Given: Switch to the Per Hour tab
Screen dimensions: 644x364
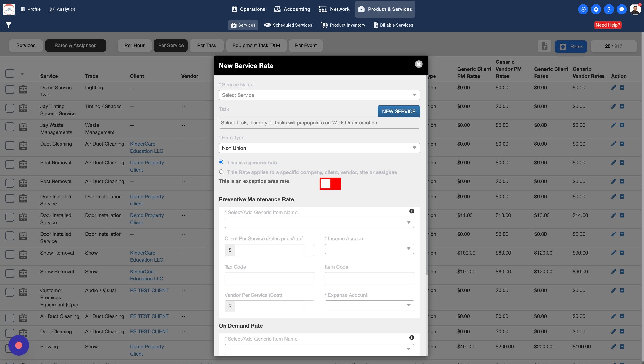Looking at the screenshot, I should click(x=134, y=46).
